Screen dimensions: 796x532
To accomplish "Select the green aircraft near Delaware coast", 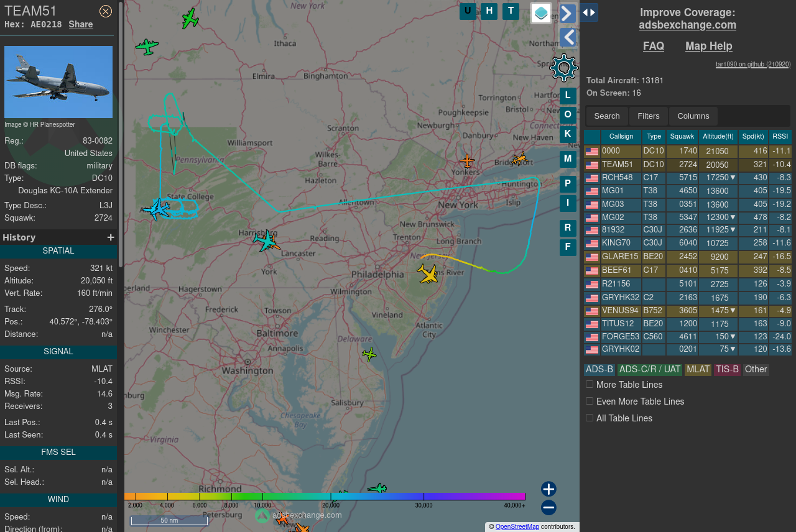I will pyautogui.click(x=369, y=354).
